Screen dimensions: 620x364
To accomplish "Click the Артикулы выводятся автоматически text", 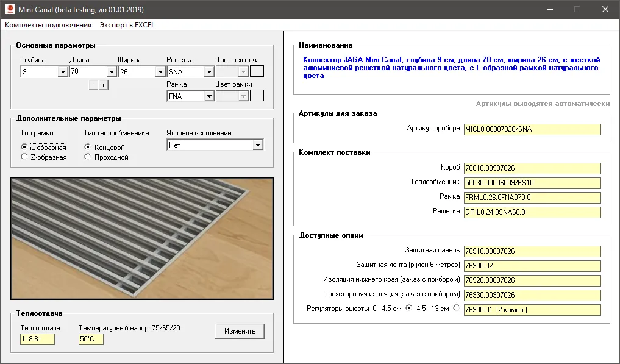I will pos(543,104).
